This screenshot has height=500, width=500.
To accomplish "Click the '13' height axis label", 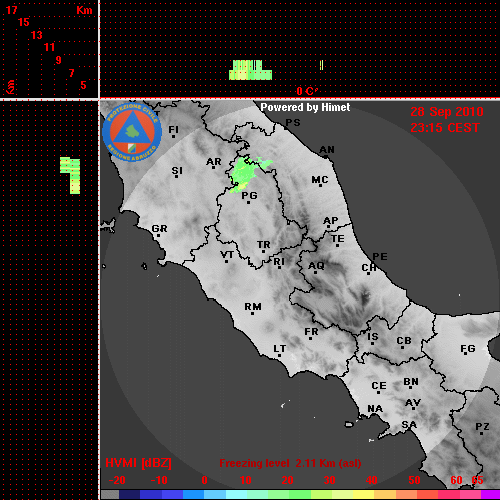I will 37,35.
